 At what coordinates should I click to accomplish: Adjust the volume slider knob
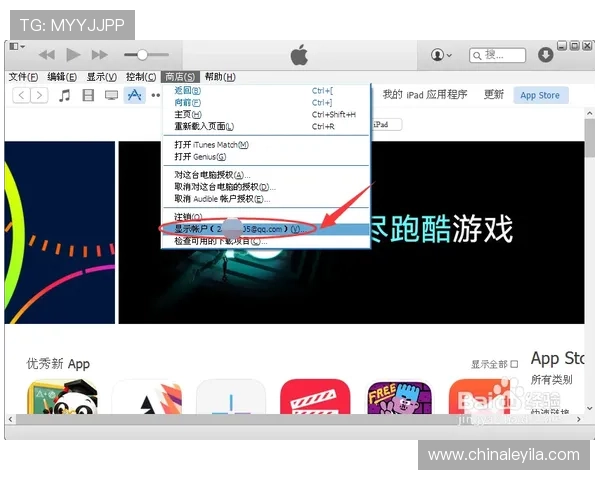click(x=142, y=55)
